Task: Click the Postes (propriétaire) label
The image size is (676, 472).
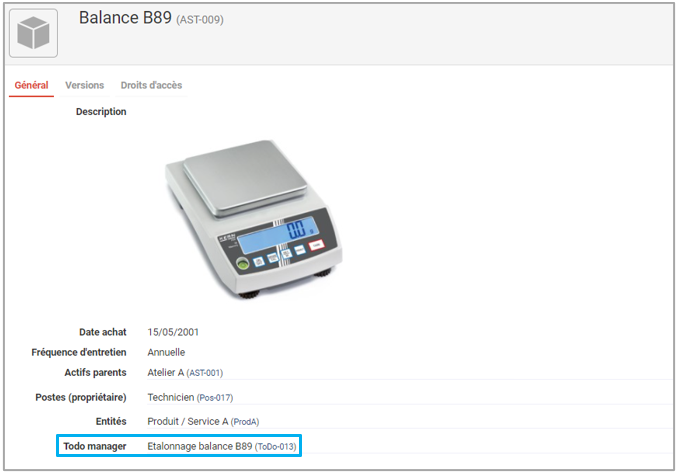Action: [81, 397]
